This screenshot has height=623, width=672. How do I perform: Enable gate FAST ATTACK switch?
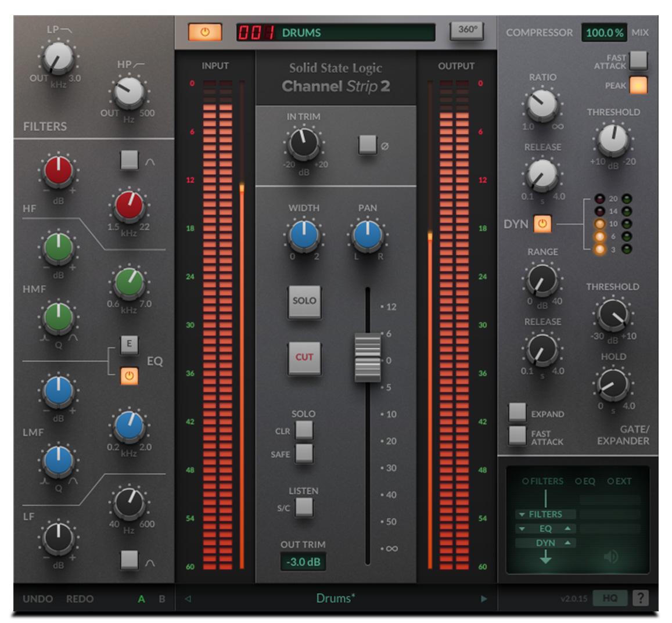click(518, 435)
